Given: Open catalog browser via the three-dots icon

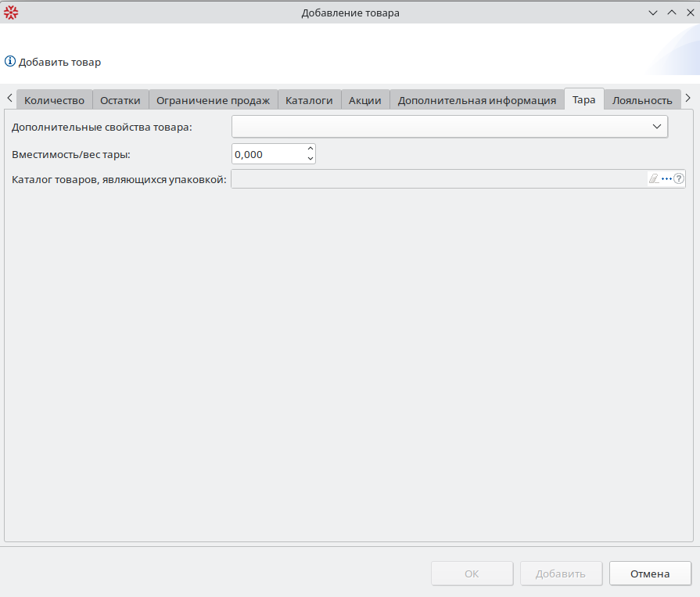Looking at the screenshot, I should click(666, 179).
